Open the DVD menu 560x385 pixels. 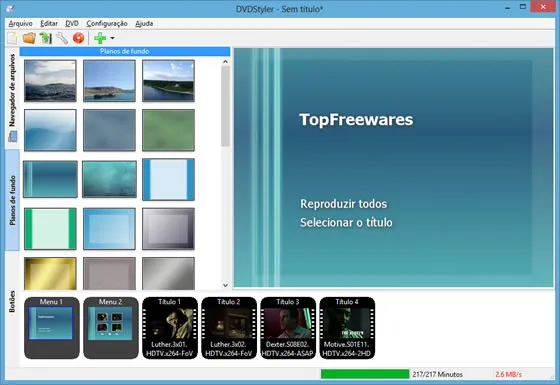[72, 24]
